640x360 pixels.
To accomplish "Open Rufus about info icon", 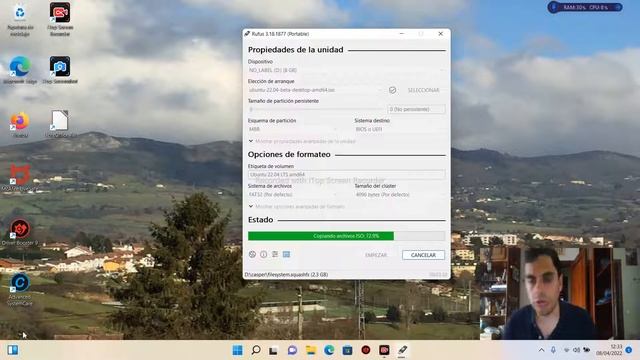I will 264,254.
